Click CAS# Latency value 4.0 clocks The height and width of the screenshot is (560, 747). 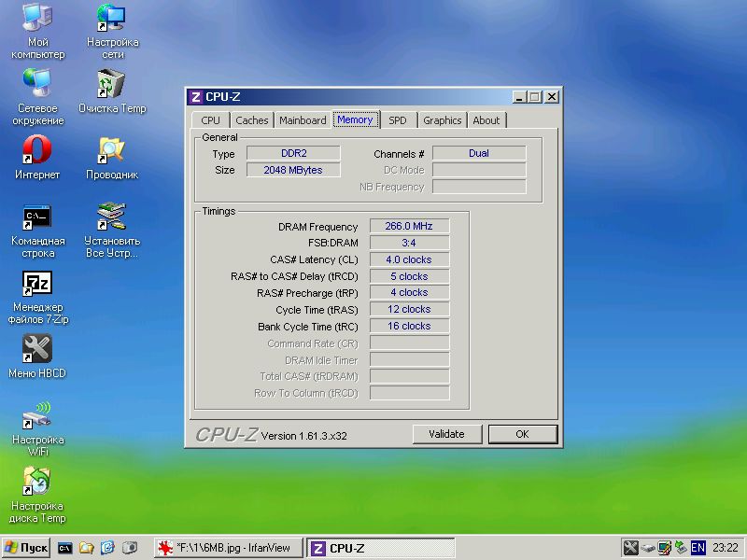pos(409,259)
